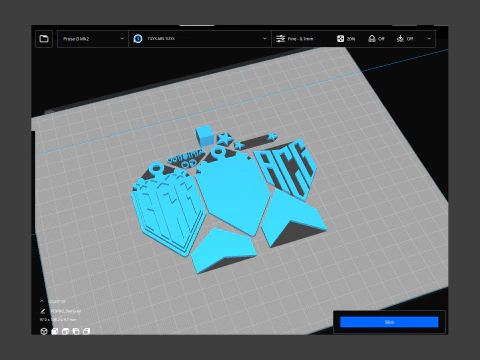
Task: Switch to 3D perspective view icon
Action: pos(44,331)
